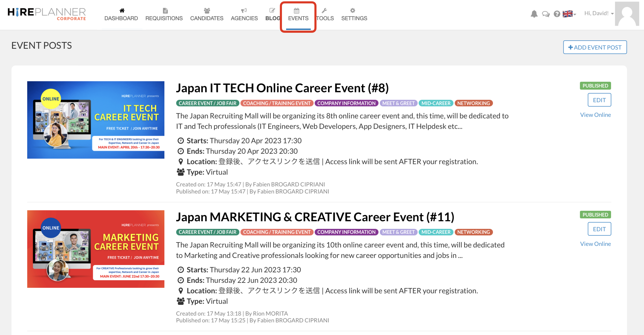Click the Requisitions document icon
The height and width of the screenshot is (335, 644).
coord(165,10)
